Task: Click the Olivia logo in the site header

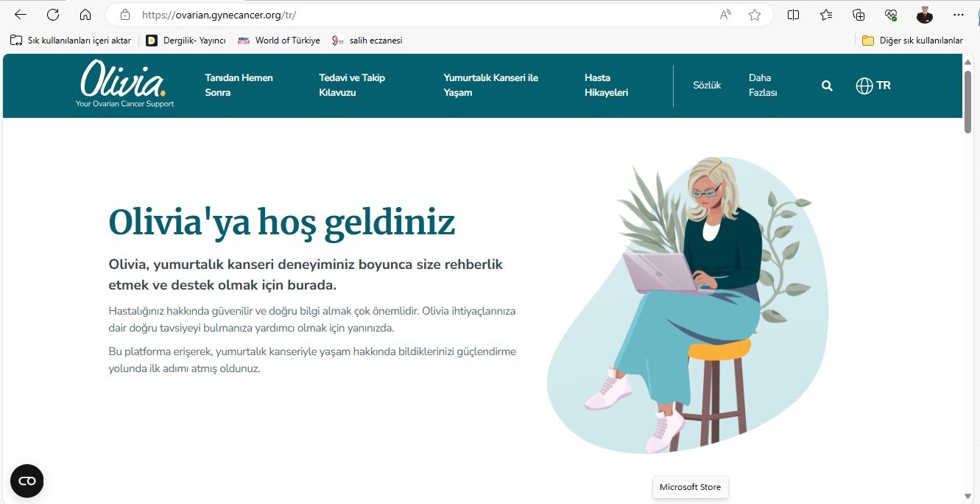Action: [x=124, y=84]
